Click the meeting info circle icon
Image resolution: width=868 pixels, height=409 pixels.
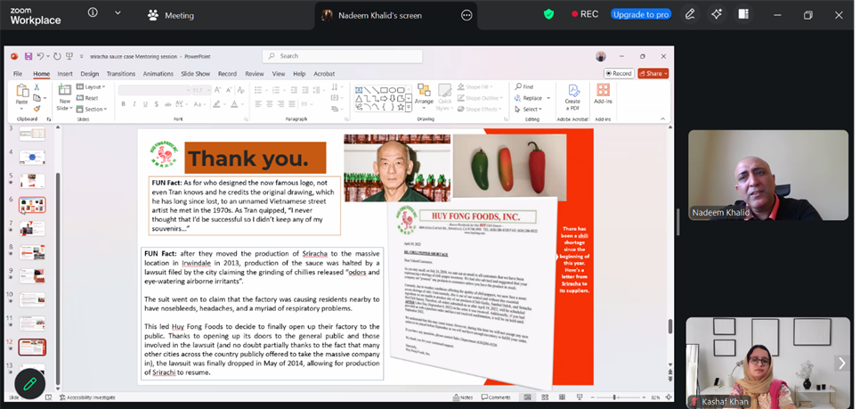(93, 14)
